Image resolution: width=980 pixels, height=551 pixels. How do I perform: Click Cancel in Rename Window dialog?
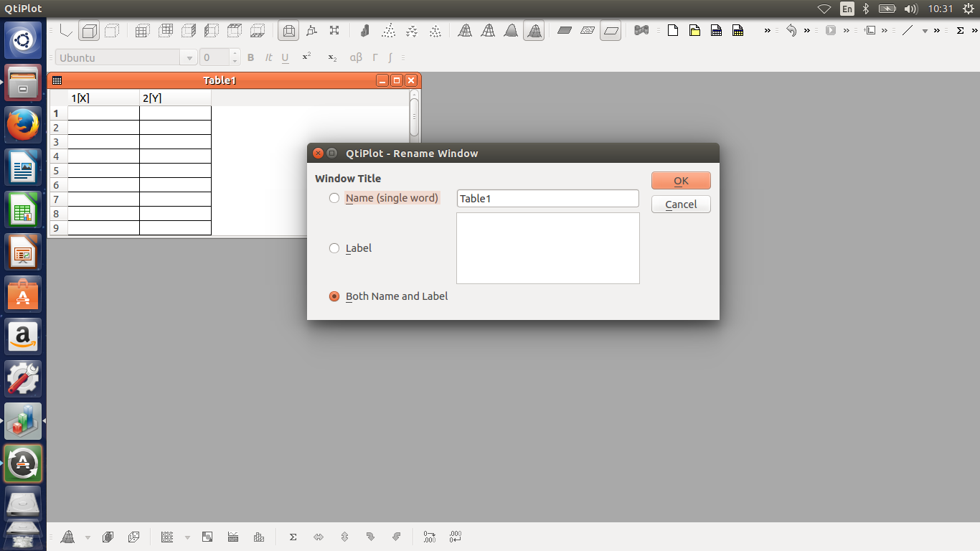[681, 204]
